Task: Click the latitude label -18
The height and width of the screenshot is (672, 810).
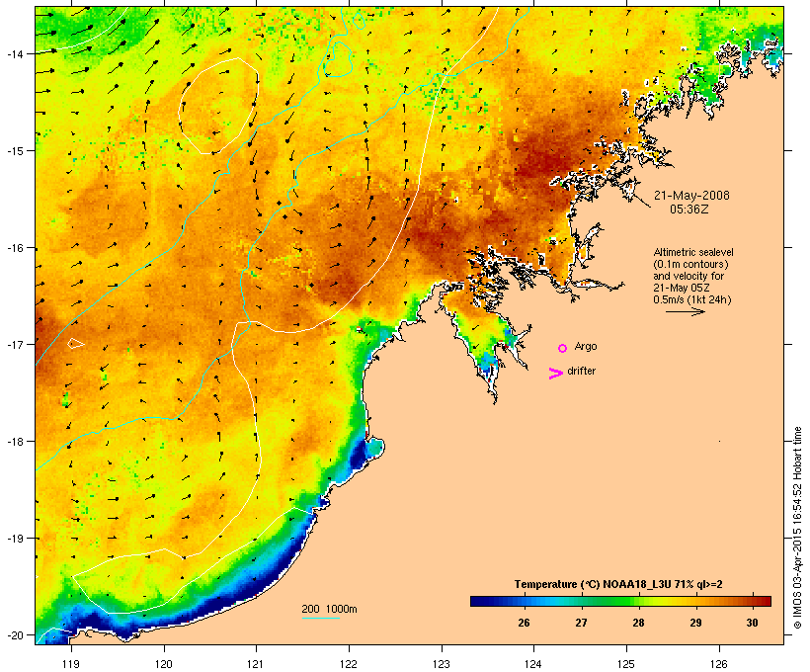Action: 15,442
